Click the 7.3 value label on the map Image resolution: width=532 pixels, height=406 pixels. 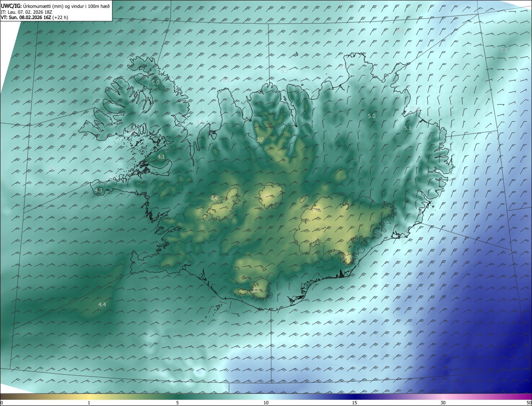(503, 50)
